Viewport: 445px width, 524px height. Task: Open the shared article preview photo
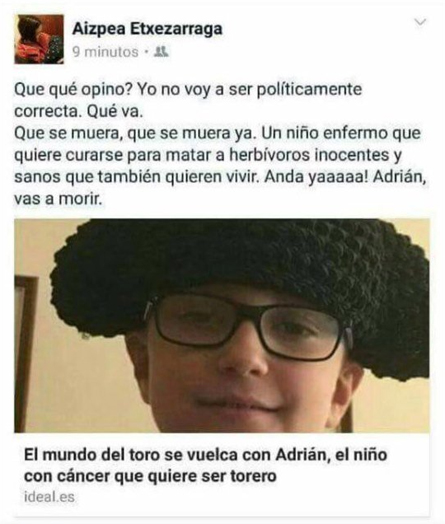tap(222, 325)
